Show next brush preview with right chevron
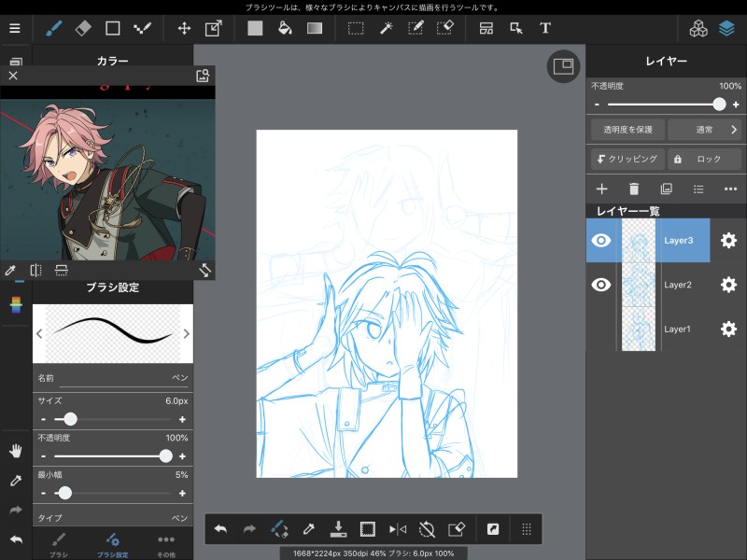The image size is (747, 560). pos(187,333)
